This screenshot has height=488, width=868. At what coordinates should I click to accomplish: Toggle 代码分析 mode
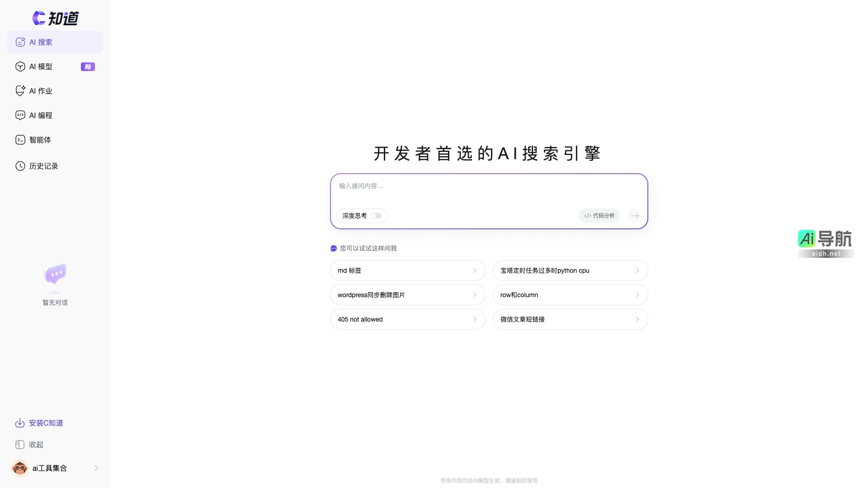coord(599,216)
